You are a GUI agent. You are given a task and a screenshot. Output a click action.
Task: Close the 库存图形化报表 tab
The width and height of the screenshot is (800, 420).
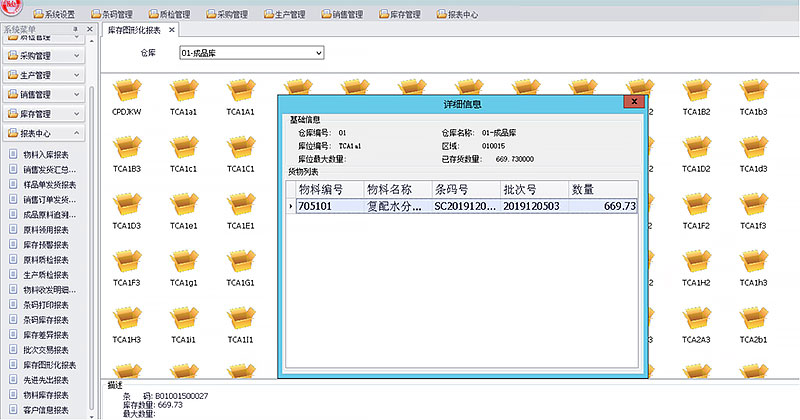172,31
